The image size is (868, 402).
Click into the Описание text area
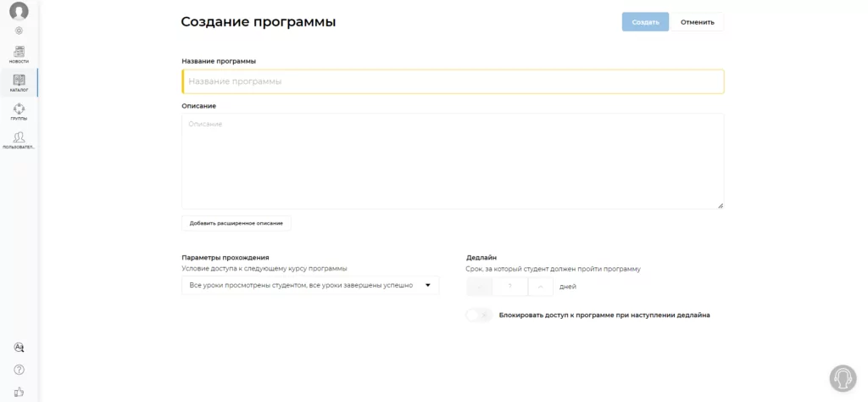tap(453, 161)
